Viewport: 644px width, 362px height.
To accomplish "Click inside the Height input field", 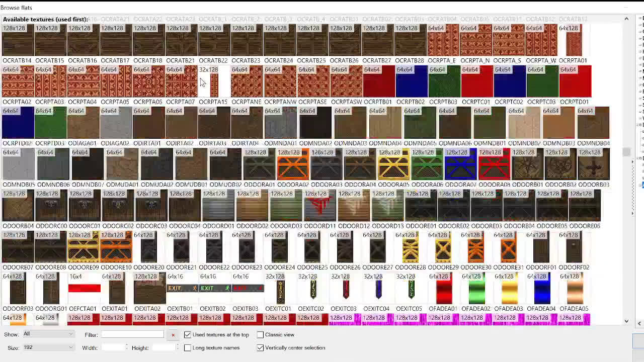I will pyautogui.click(x=164, y=347).
